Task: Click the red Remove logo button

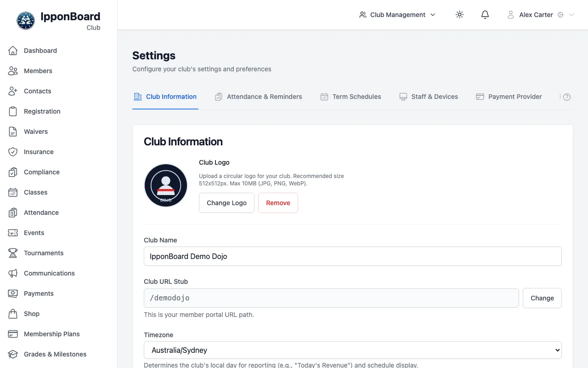Action: [x=278, y=203]
